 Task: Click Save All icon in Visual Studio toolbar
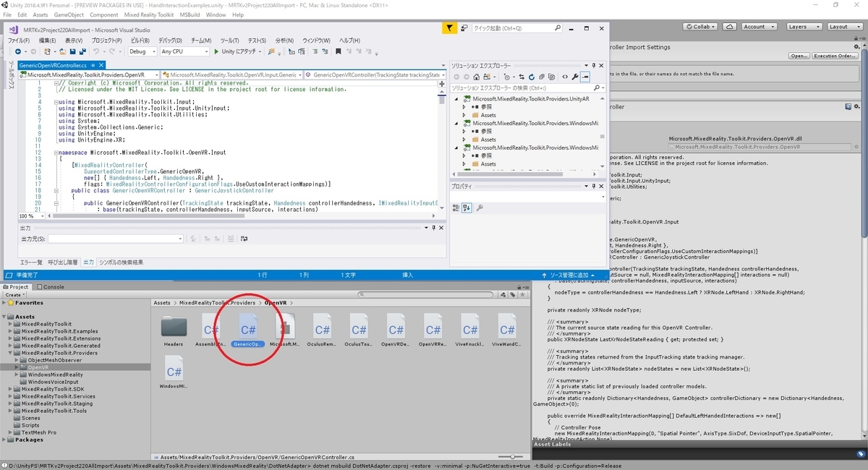point(82,51)
